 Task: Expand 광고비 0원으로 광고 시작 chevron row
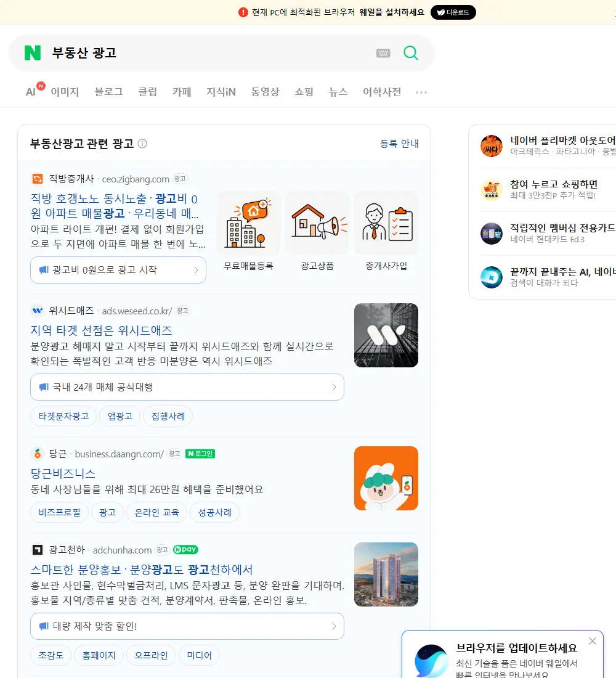click(118, 270)
